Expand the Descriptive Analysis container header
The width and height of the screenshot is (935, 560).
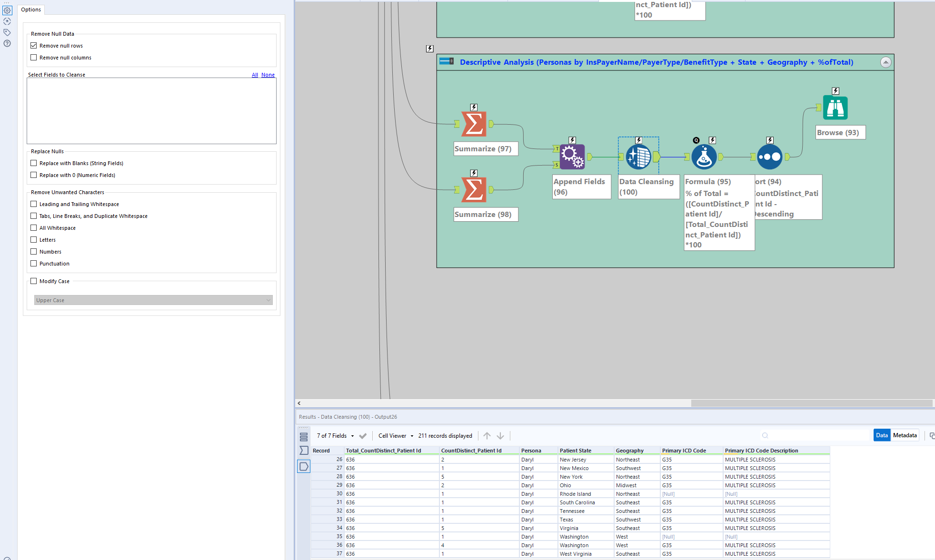click(x=885, y=61)
